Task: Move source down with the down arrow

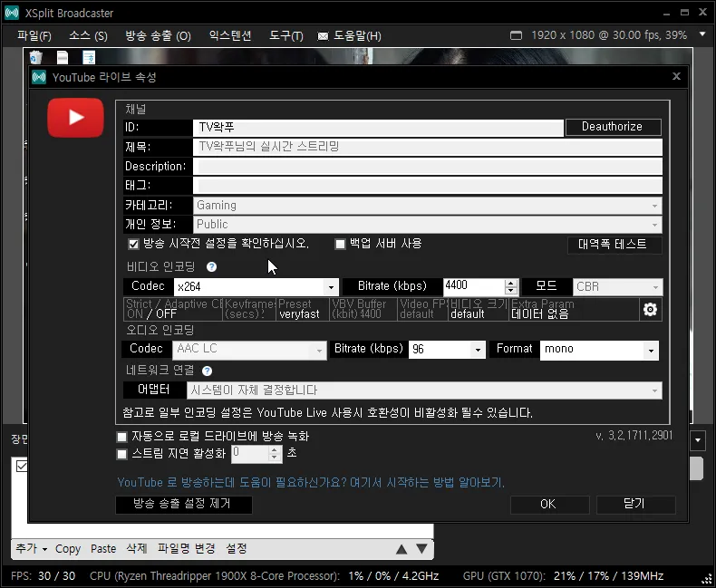Action: pos(422,549)
